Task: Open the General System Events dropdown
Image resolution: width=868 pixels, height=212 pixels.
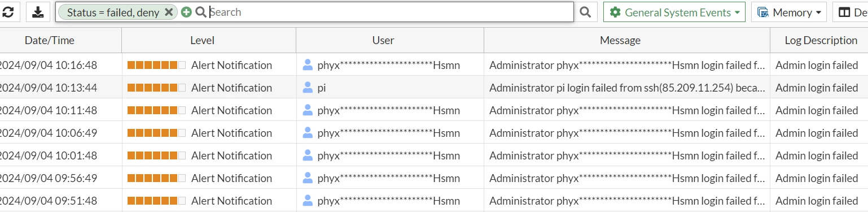Action: [x=674, y=12]
